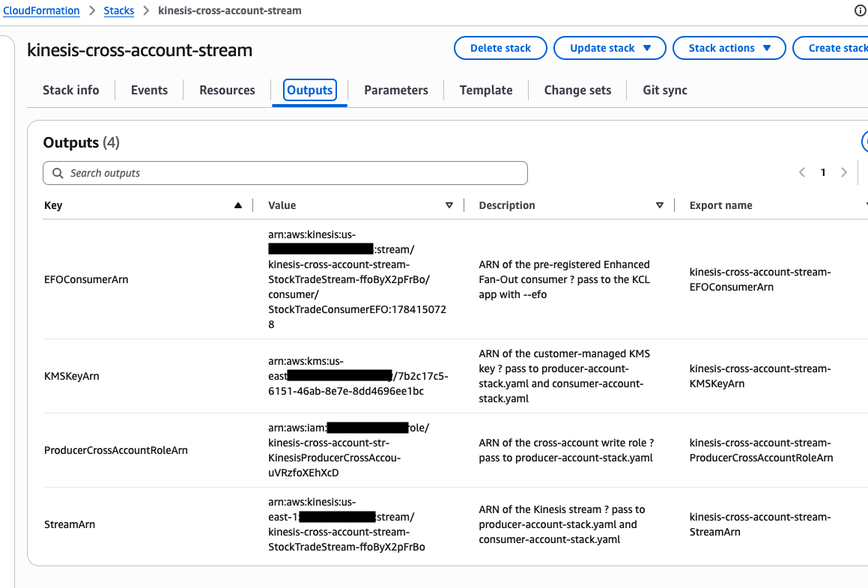
Task: Click the cross-account write role description
Action: coord(566,450)
